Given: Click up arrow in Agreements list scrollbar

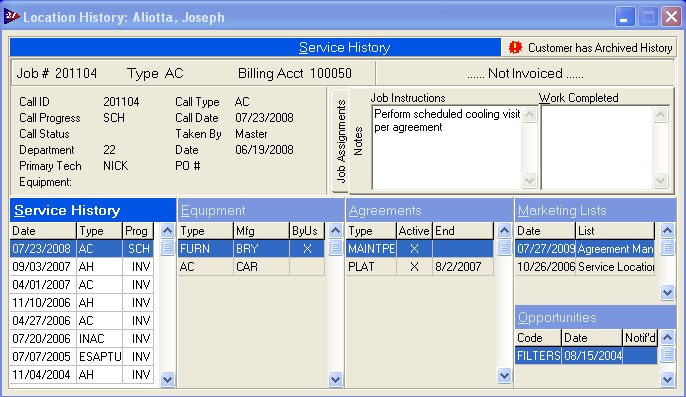Looking at the screenshot, I should click(504, 230).
